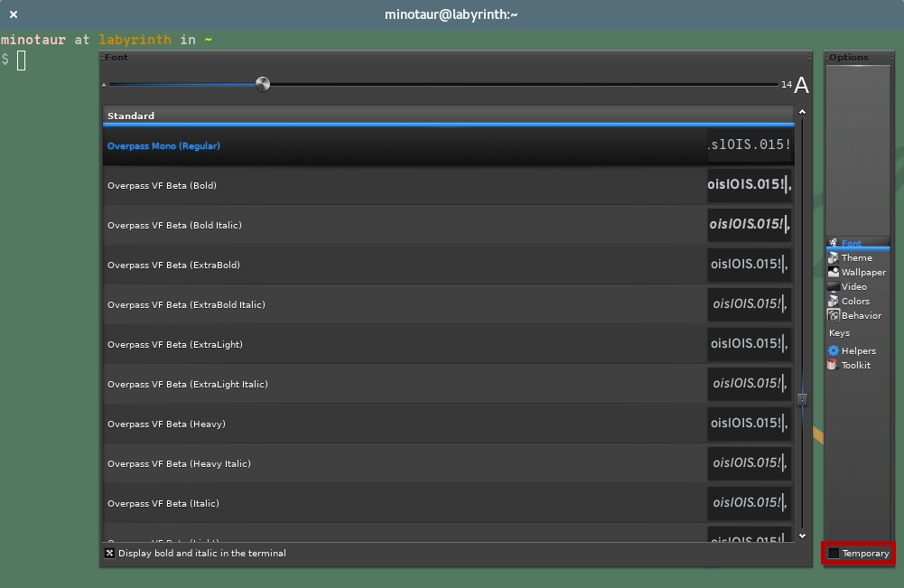
Task: Click the Font icon in Options
Action: point(834,244)
